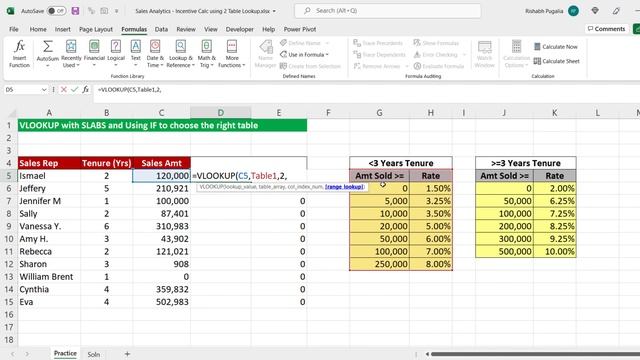The width and height of the screenshot is (640, 360).
Task: Open Lookup & Reference functions
Action: click(180, 54)
